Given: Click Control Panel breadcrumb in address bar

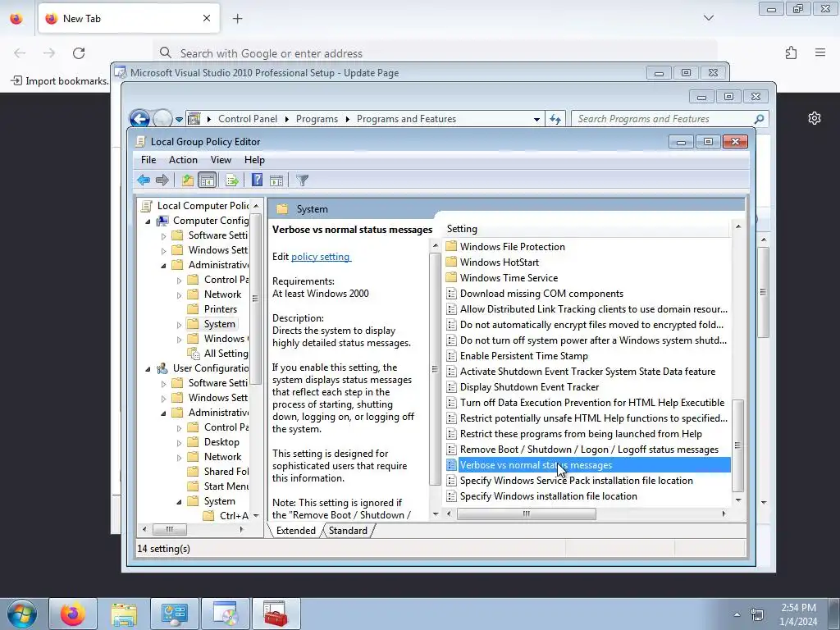Looking at the screenshot, I should pos(248,119).
